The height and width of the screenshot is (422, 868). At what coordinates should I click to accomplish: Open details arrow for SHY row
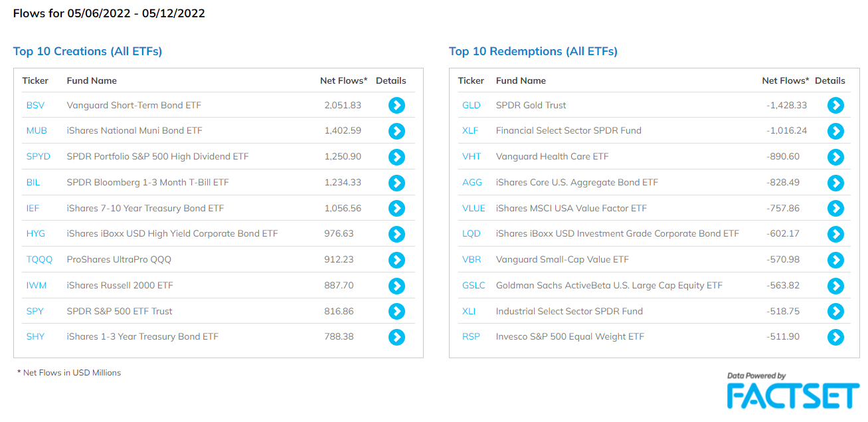396,337
